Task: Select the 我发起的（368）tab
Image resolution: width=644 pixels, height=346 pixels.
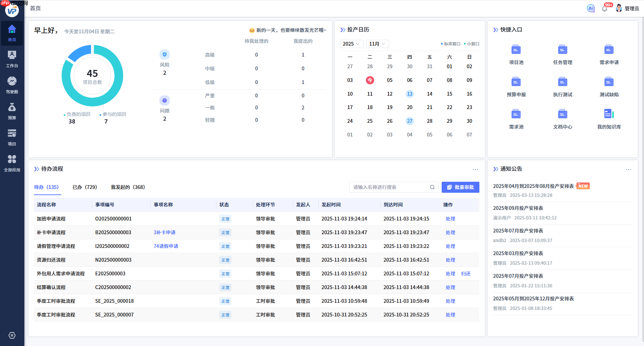Action: tap(128, 187)
